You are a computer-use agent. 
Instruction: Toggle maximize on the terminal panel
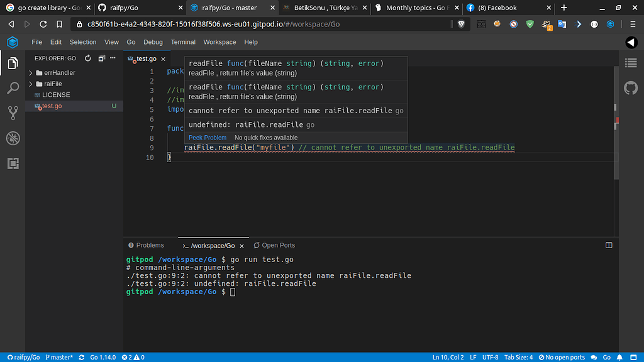coord(609,245)
